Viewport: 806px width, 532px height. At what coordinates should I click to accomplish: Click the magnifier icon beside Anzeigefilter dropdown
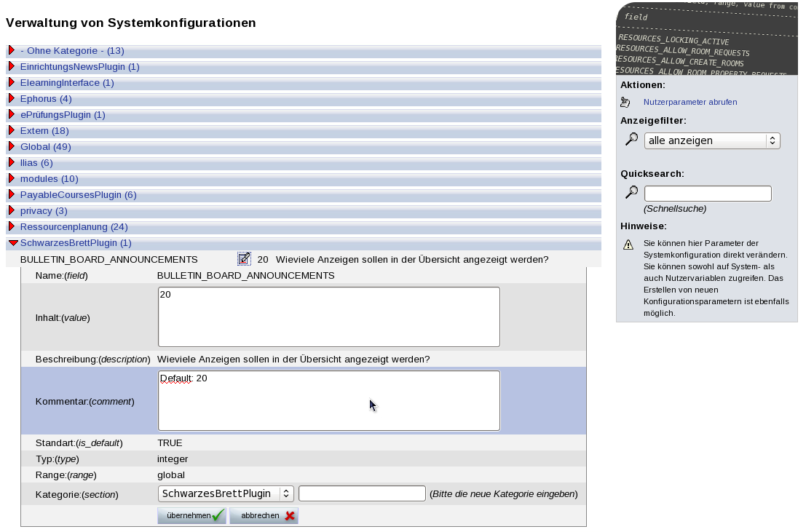point(631,139)
